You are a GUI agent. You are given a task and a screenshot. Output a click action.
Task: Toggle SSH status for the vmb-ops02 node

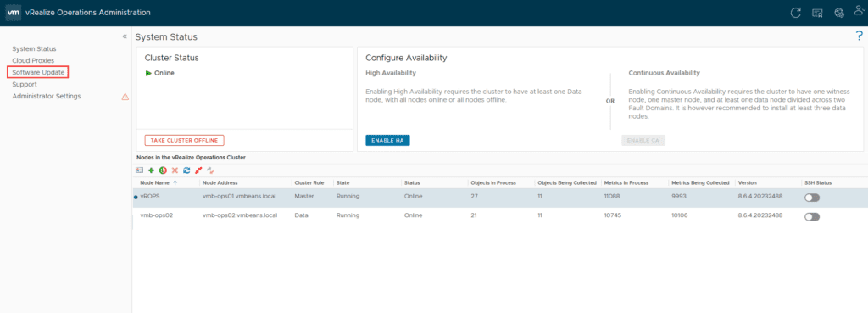(x=811, y=216)
